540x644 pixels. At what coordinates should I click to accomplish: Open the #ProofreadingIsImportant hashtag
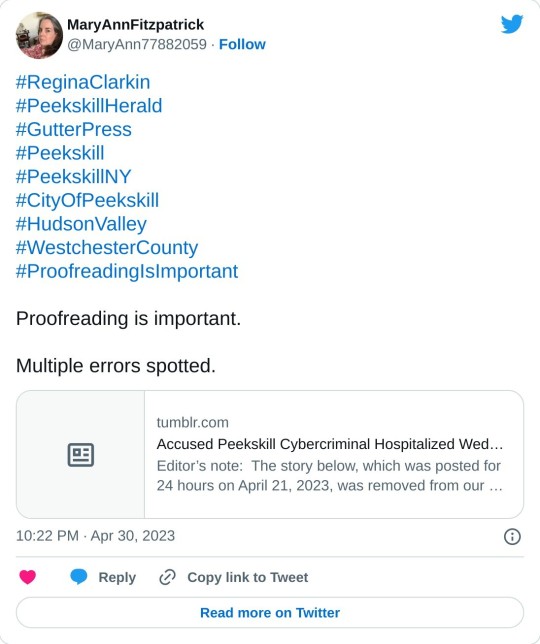coord(127,271)
